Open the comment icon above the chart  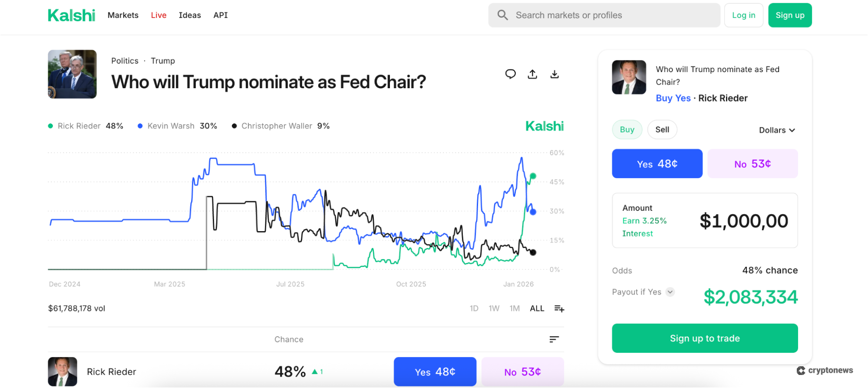pos(511,74)
